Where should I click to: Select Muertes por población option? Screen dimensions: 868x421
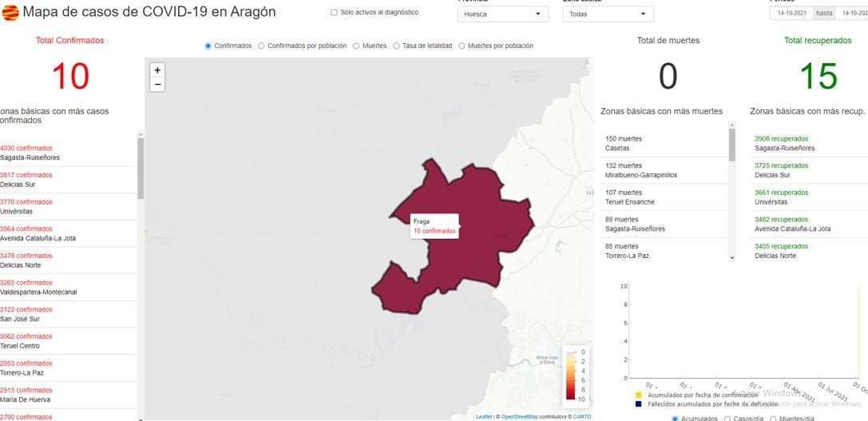click(462, 46)
